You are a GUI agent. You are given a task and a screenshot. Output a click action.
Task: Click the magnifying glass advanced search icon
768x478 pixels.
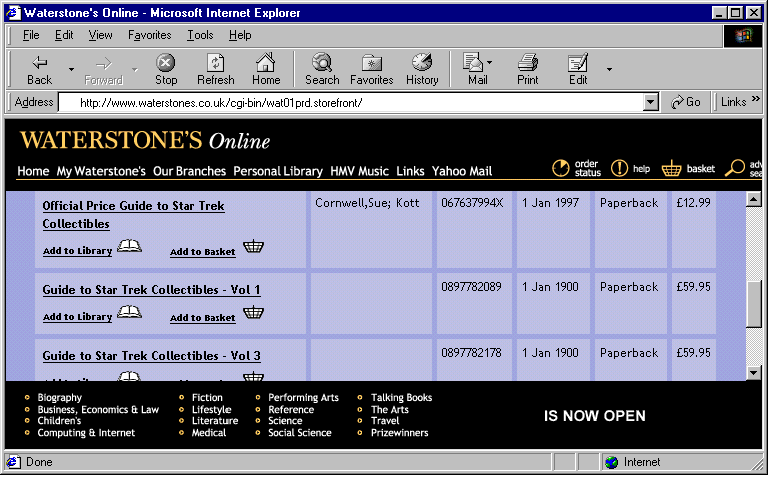(x=734, y=167)
